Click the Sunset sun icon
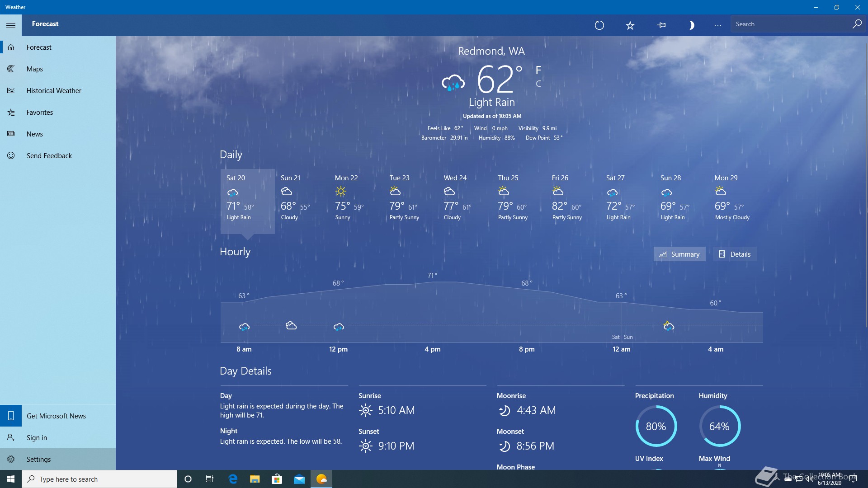868x488 pixels. pyautogui.click(x=365, y=446)
